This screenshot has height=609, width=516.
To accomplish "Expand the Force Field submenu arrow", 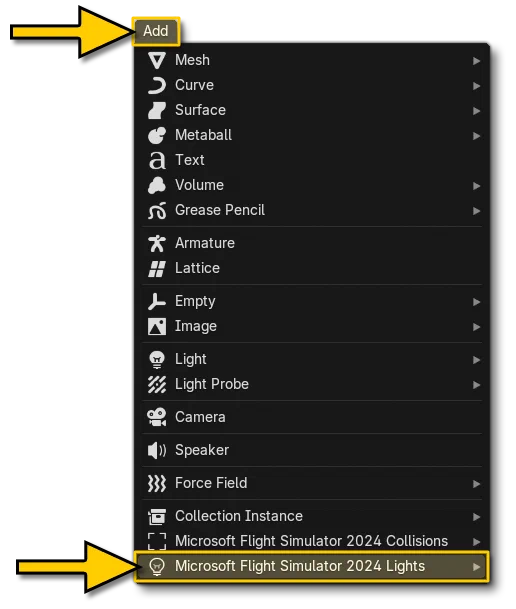I will pyautogui.click(x=476, y=484).
